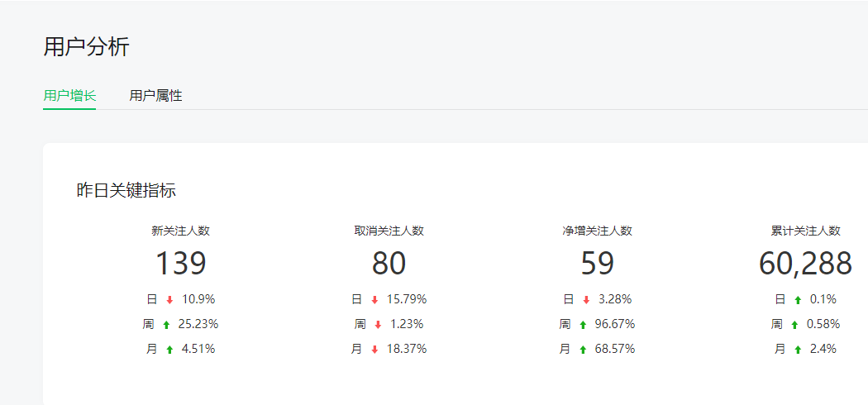Click the 净增关注人数 value 59
Screen dimensions: 868x405
point(598,264)
